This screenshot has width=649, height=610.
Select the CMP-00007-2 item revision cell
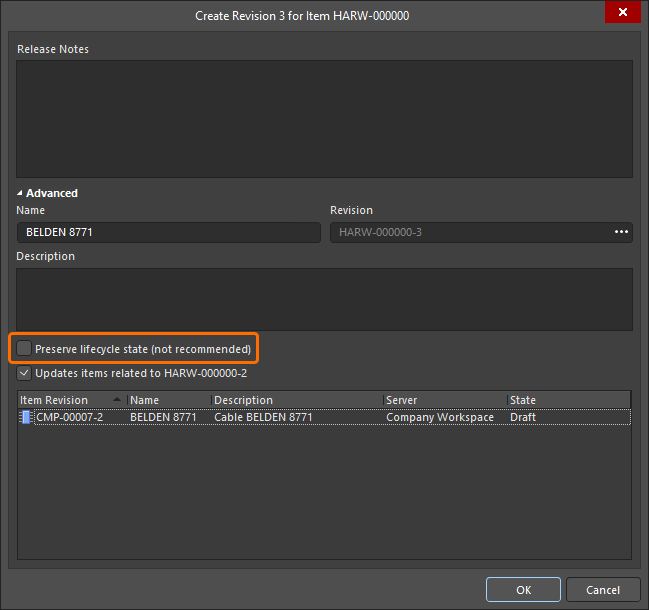(x=70, y=417)
